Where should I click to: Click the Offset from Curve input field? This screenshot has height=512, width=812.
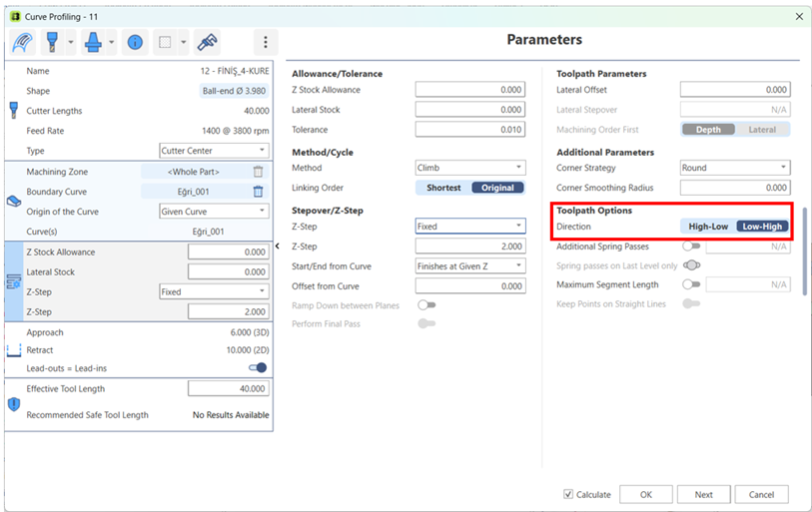coord(470,286)
